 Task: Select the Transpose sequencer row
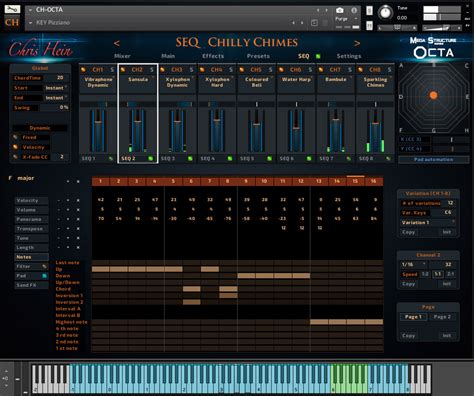[31, 229]
